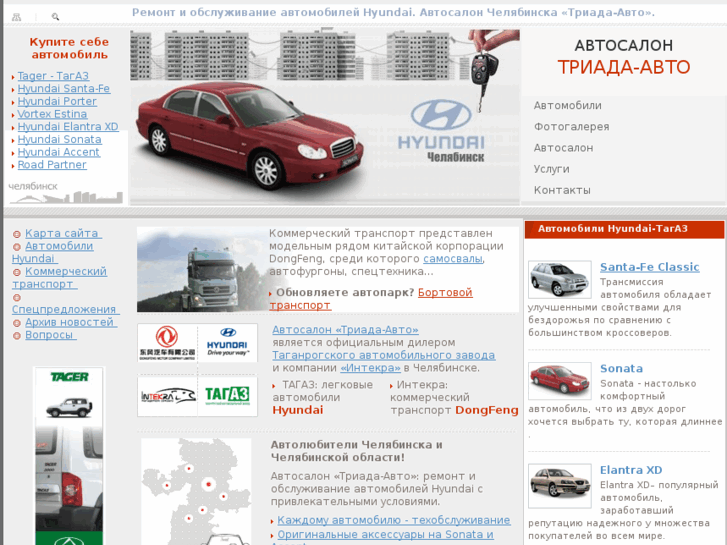Open Услуги menu item
The height and width of the screenshot is (545, 727).
coord(551,169)
